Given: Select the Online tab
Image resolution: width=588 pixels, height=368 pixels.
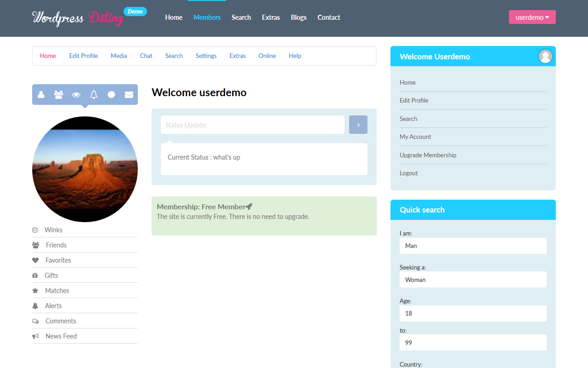Looking at the screenshot, I should pyautogui.click(x=267, y=56).
